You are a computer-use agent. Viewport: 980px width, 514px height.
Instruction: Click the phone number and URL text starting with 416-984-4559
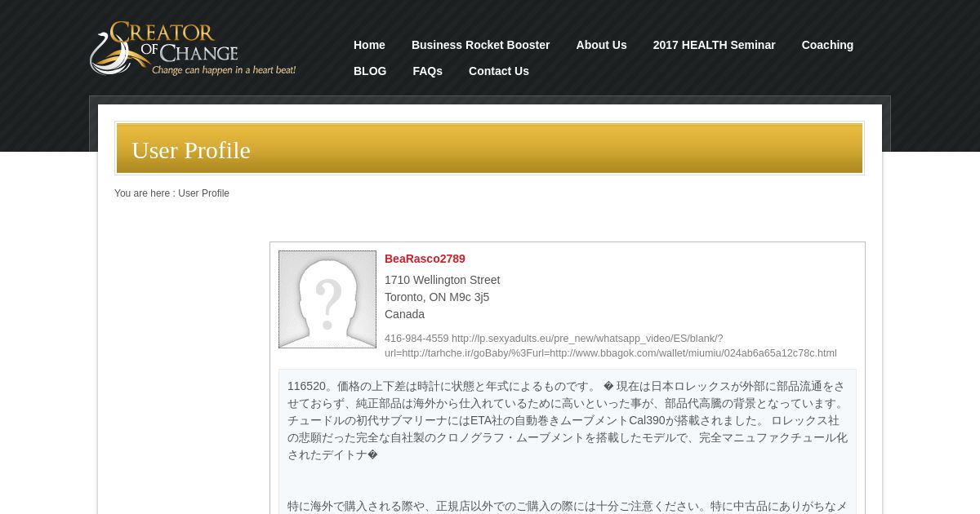[611, 346]
